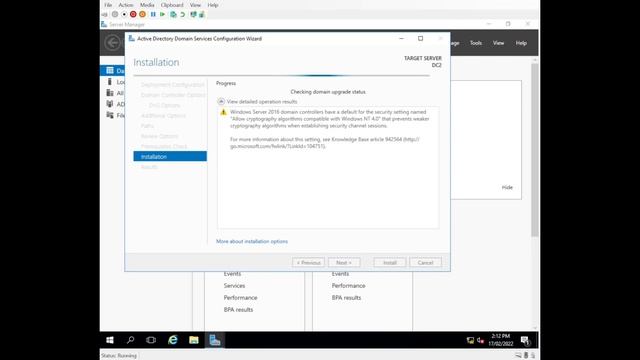Open the Windows Start menu
The image size is (640, 360).
tap(110, 340)
